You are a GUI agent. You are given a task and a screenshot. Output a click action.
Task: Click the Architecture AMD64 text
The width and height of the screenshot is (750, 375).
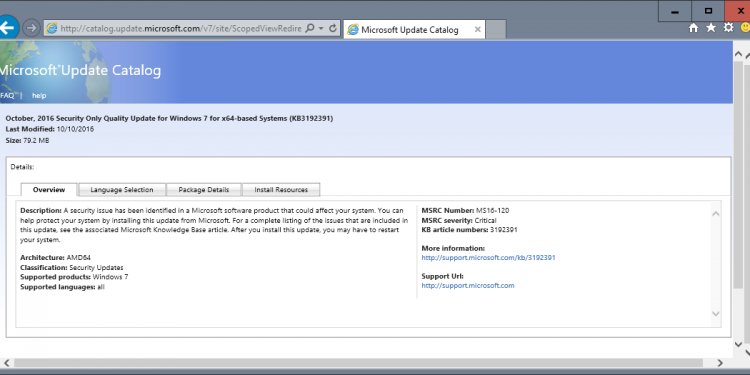coord(55,258)
